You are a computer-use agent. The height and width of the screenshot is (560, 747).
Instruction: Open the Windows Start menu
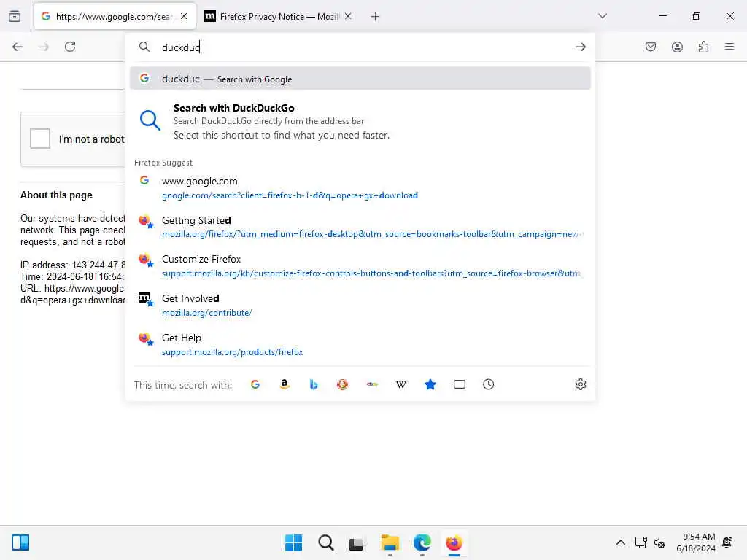[x=293, y=542]
